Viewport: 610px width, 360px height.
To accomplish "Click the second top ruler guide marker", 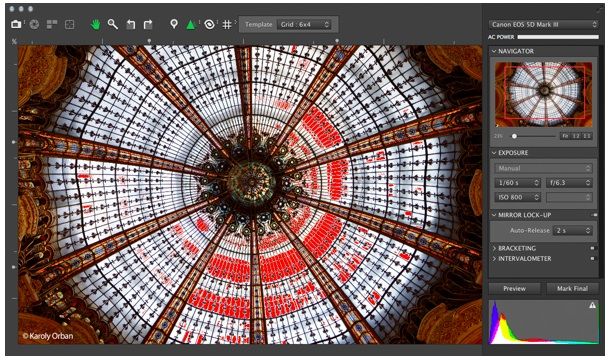I will coord(337,41).
